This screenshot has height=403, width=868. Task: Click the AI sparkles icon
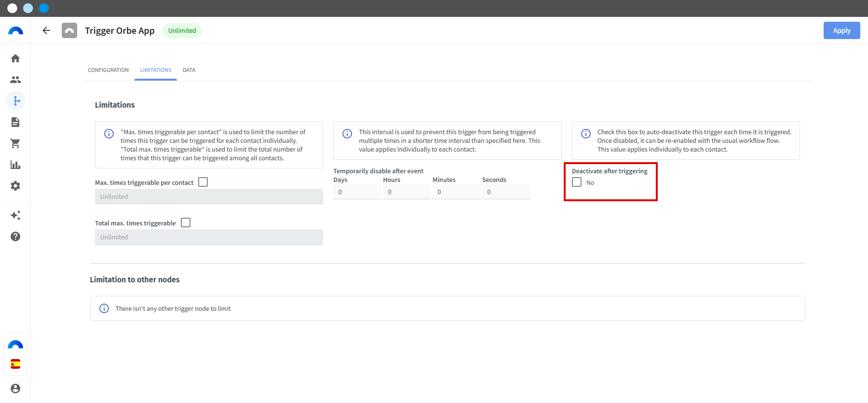[x=15, y=215]
